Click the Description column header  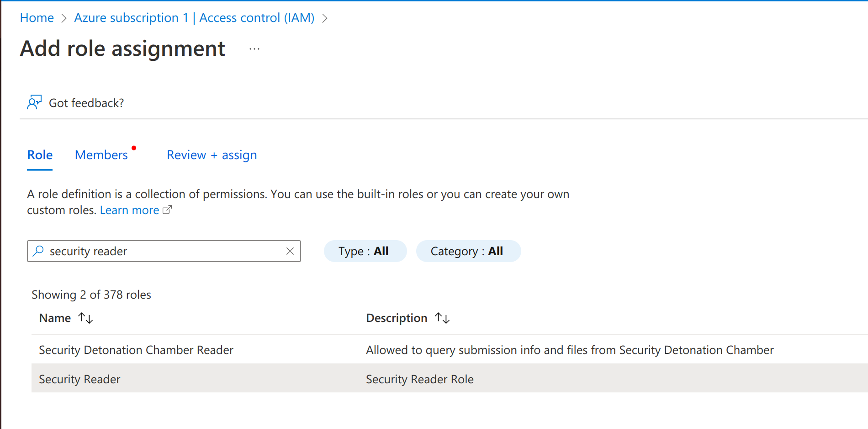pos(397,318)
